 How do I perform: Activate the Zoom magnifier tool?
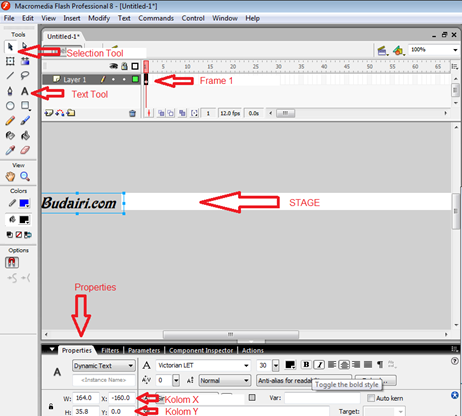[x=25, y=176]
